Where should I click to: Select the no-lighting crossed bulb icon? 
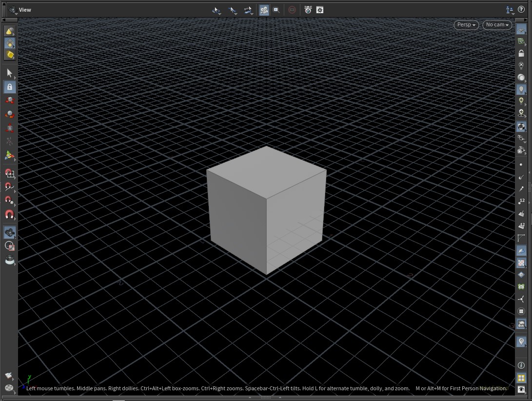(521, 65)
